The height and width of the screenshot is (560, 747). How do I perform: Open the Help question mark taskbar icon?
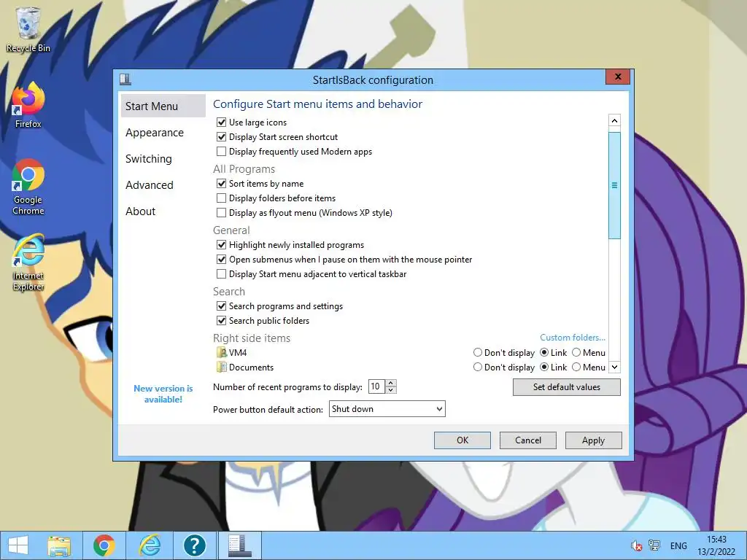(x=194, y=545)
